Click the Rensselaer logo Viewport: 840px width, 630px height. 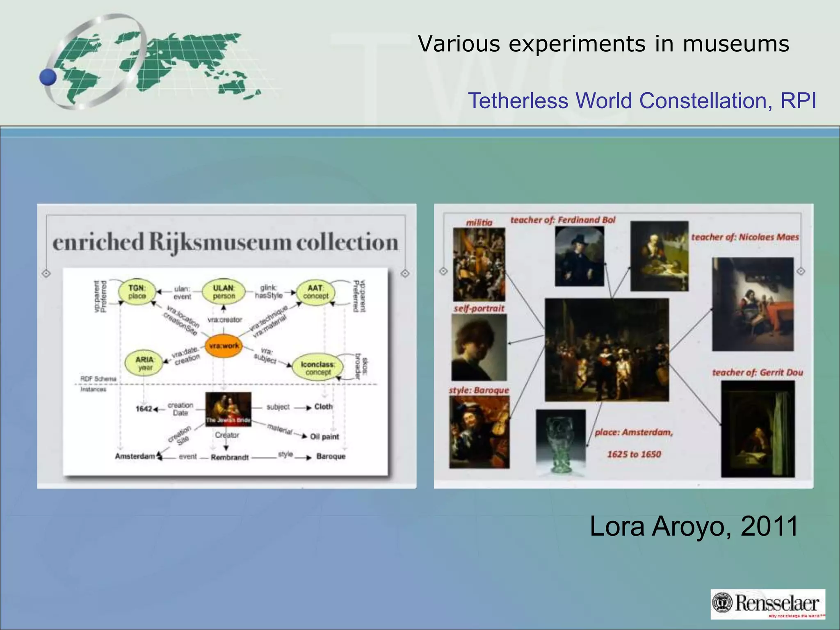(x=768, y=604)
